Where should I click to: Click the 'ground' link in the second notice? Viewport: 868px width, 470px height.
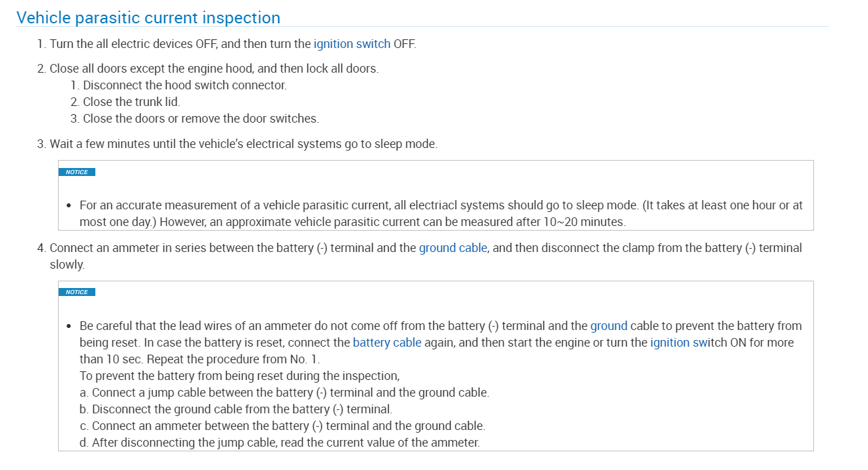click(609, 326)
